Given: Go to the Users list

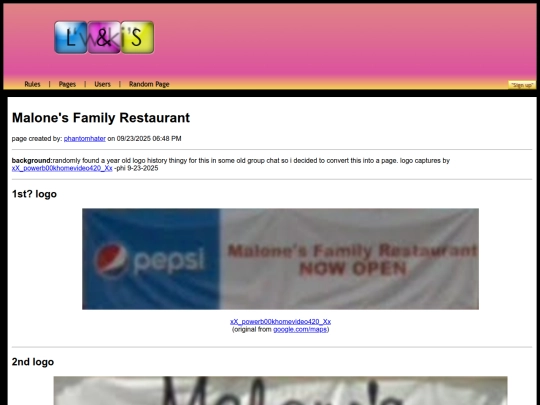Looking at the screenshot, I should [102, 84].
